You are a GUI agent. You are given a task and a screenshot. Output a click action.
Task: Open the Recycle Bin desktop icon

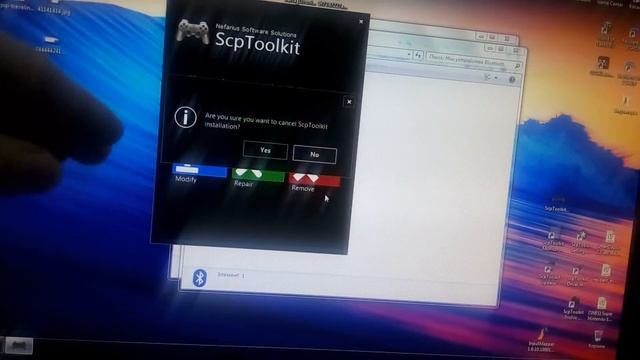597,339
